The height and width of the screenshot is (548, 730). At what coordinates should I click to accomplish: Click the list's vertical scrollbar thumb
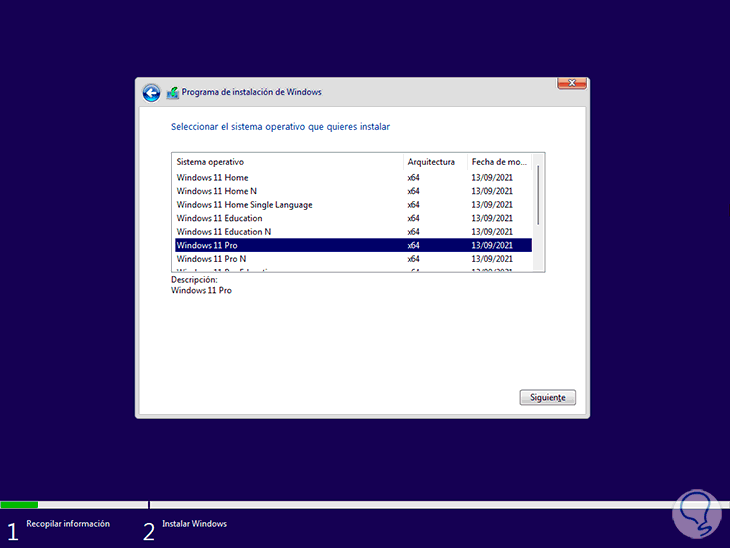pos(538,196)
